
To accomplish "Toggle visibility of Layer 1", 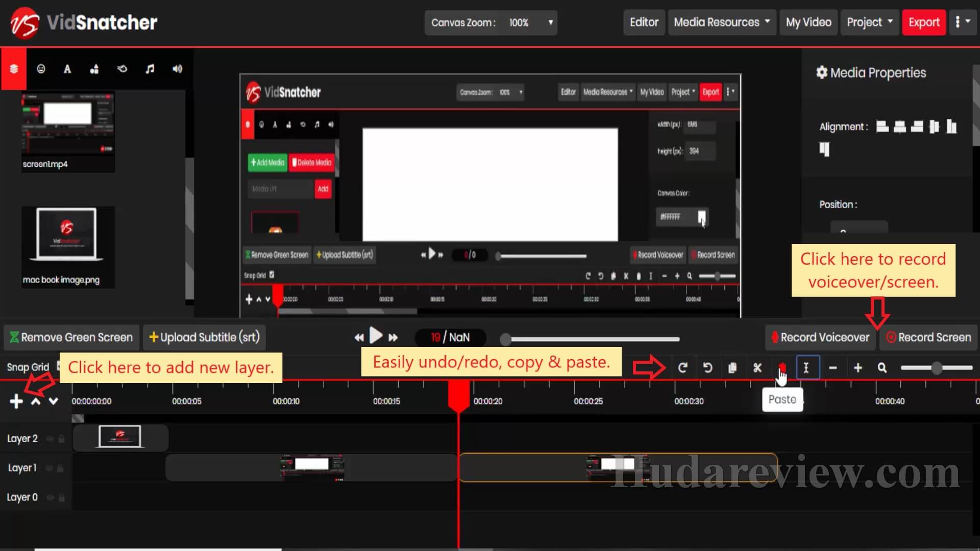I will [x=49, y=468].
